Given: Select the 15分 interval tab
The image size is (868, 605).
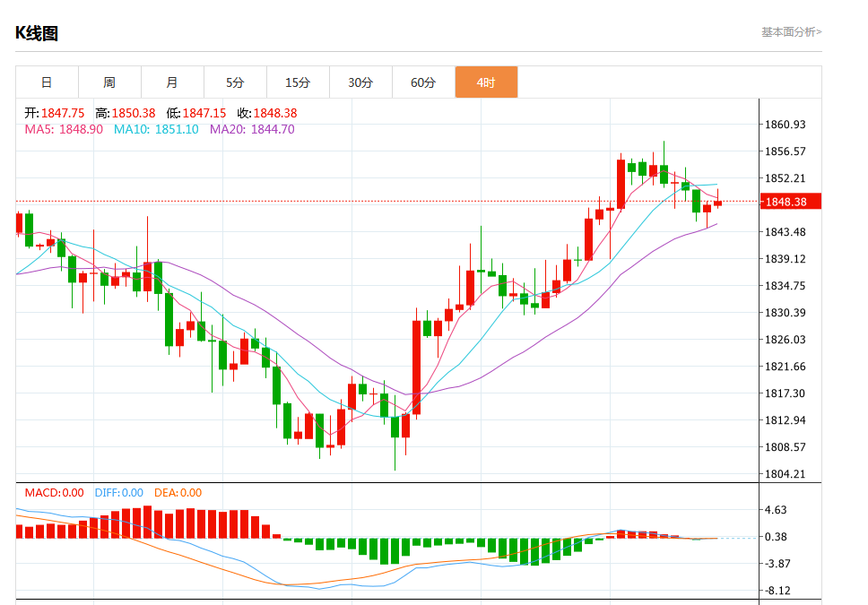Looking at the screenshot, I should click(298, 82).
